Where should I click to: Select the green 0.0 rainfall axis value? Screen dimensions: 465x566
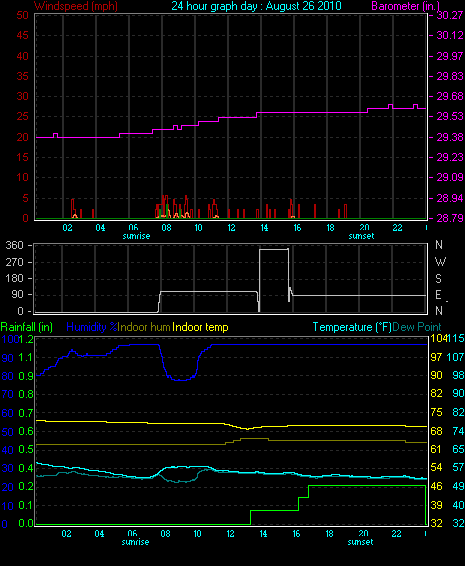point(26,523)
